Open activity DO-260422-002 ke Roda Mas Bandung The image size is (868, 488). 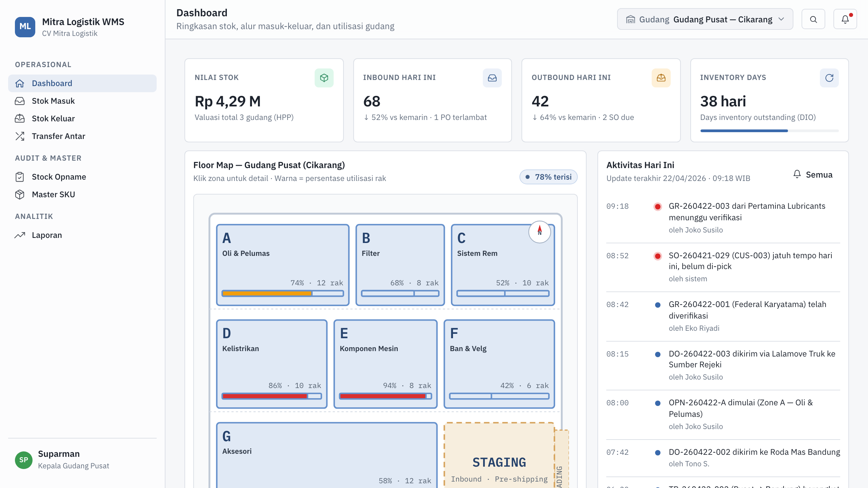[723, 458]
